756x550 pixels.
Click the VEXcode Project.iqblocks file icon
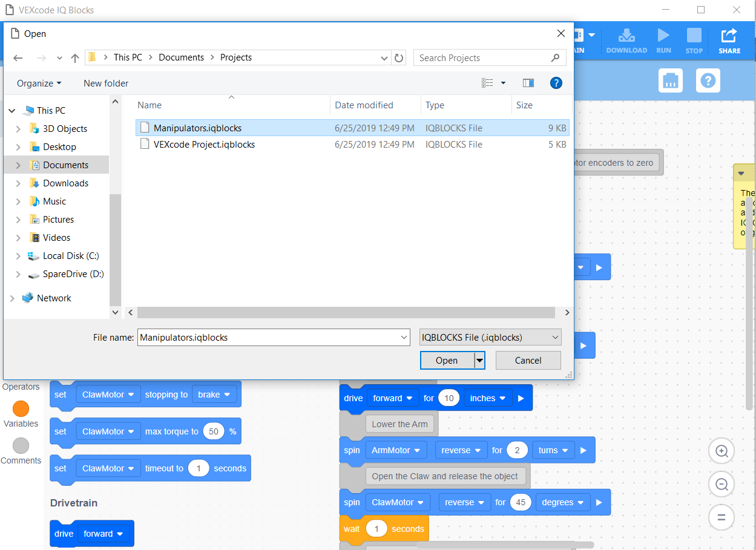click(x=144, y=144)
